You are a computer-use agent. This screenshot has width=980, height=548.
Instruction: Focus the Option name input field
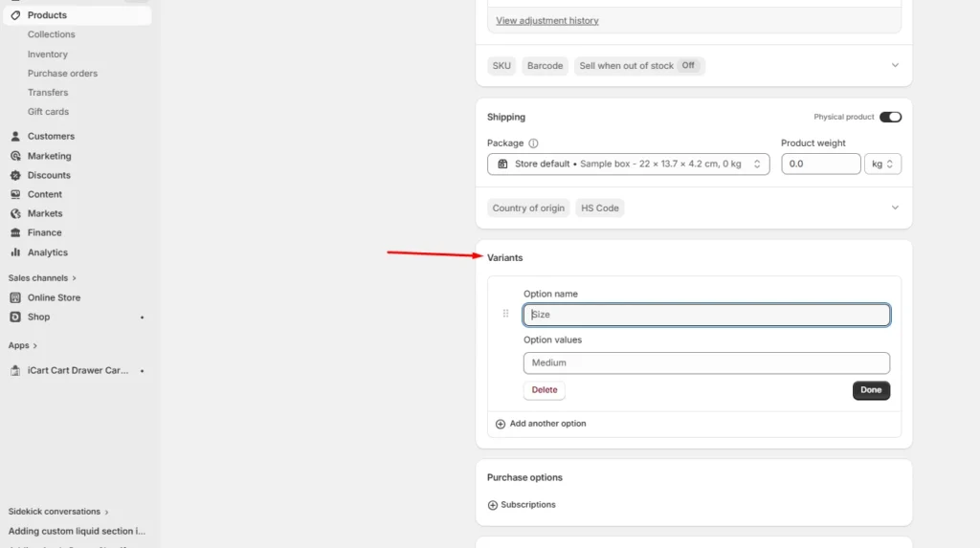click(706, 315)
